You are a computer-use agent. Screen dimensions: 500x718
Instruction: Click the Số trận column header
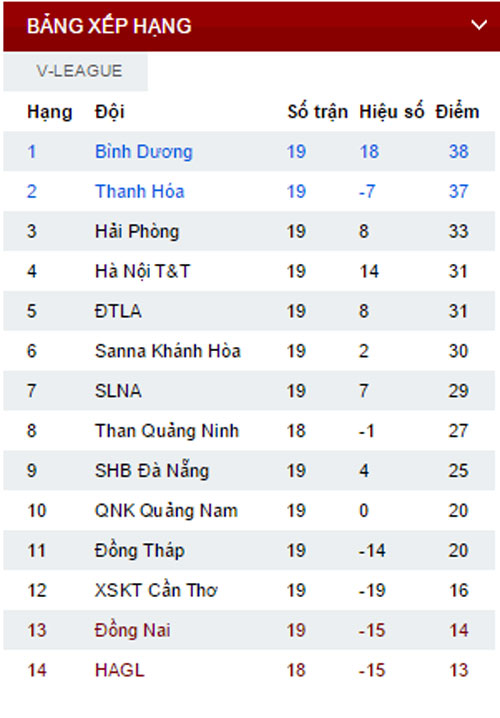tap(317, 112)
